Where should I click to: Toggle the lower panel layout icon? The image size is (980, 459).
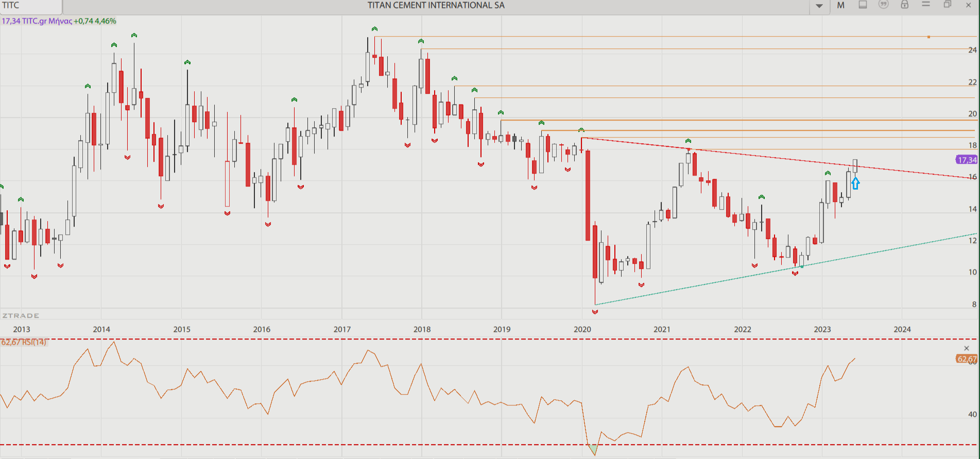click(x=863, y=5)
